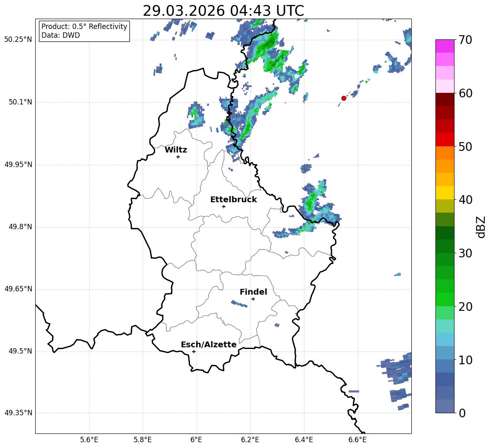
Task: Click the Esch/Alzette station cross marker
Action: (194, 351)
